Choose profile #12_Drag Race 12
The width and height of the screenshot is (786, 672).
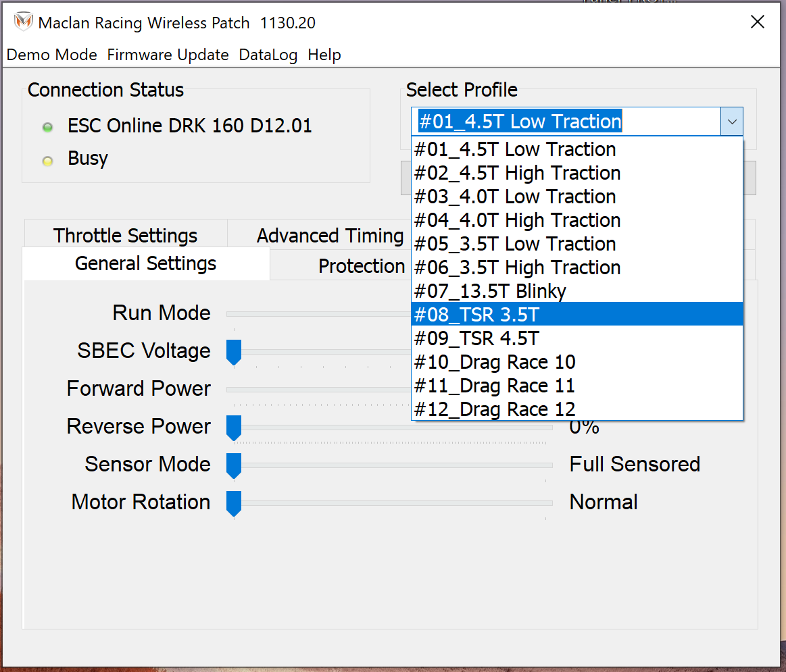(577, 409)
